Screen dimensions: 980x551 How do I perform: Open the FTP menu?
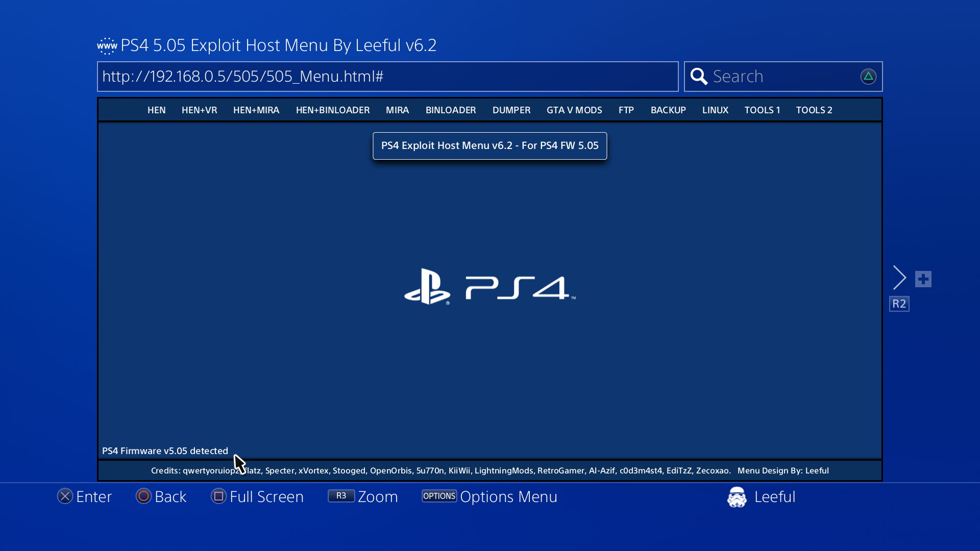pyautogui.click(x=626, y=110)
